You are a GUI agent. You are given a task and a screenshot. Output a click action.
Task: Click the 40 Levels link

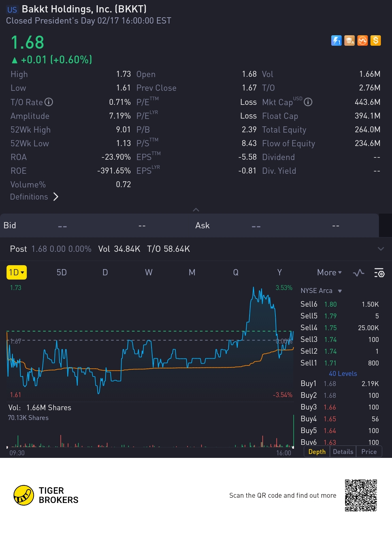pyautogui.click(x=343, y=374)
